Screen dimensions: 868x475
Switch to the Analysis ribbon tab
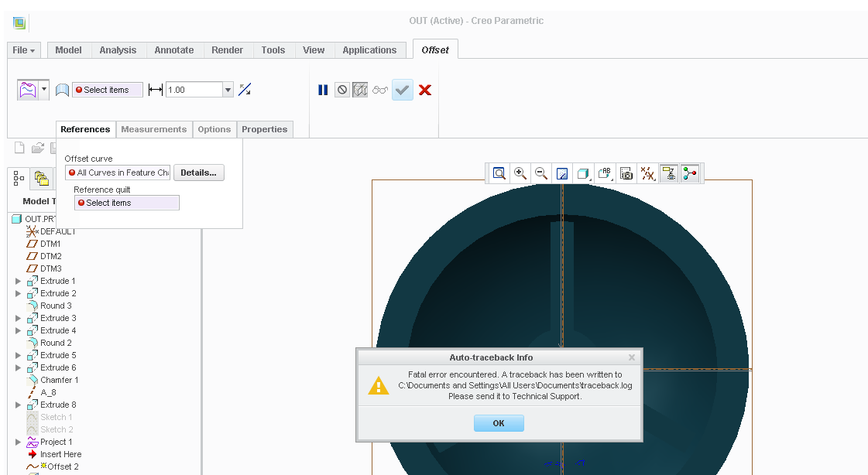[118, 50]
